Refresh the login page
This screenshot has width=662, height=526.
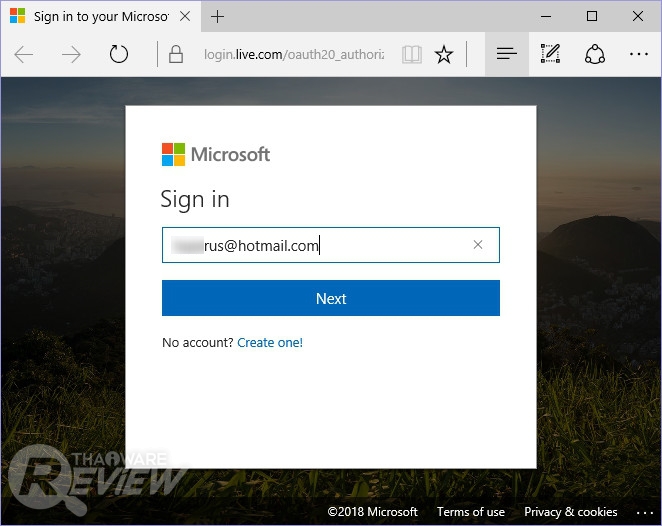pos(119,54)
